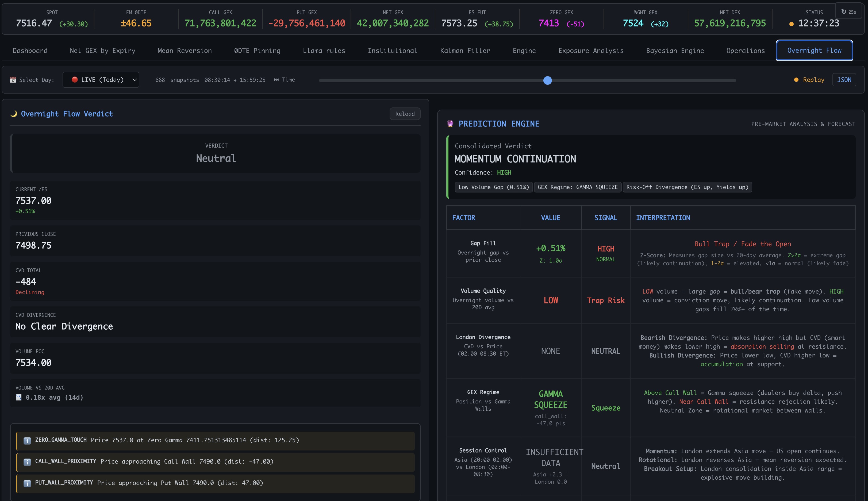Image resolution: width=868 pixels, height=501 pixels.
Task: Click the snapshot time slider handle
Action: pyautogui.click(x=547, y=80)
